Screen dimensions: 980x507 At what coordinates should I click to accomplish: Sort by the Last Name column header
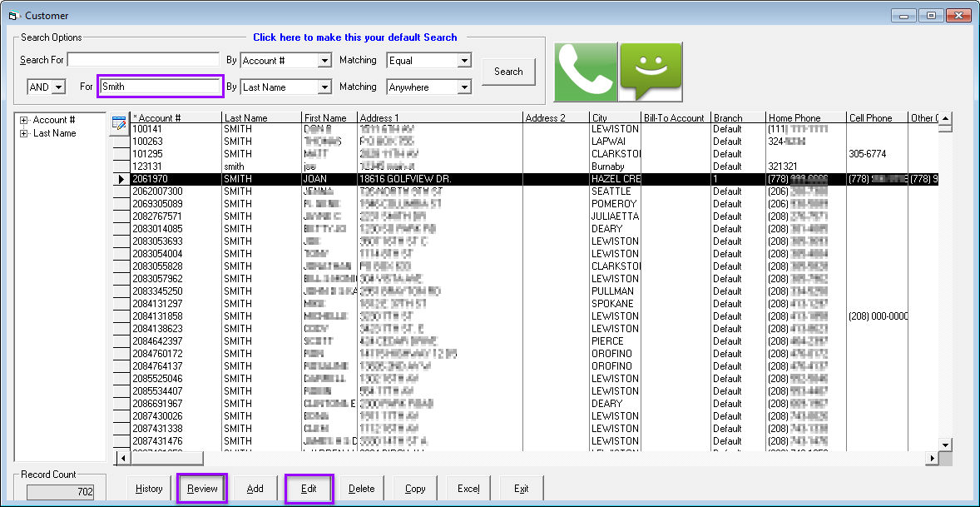tap(261, 117)
